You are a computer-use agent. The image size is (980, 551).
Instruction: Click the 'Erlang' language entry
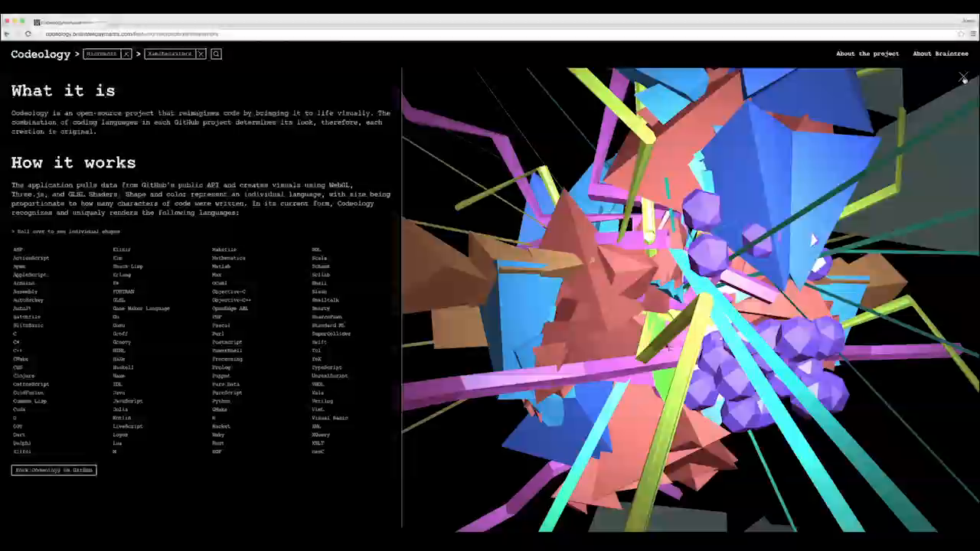(122, 275)
